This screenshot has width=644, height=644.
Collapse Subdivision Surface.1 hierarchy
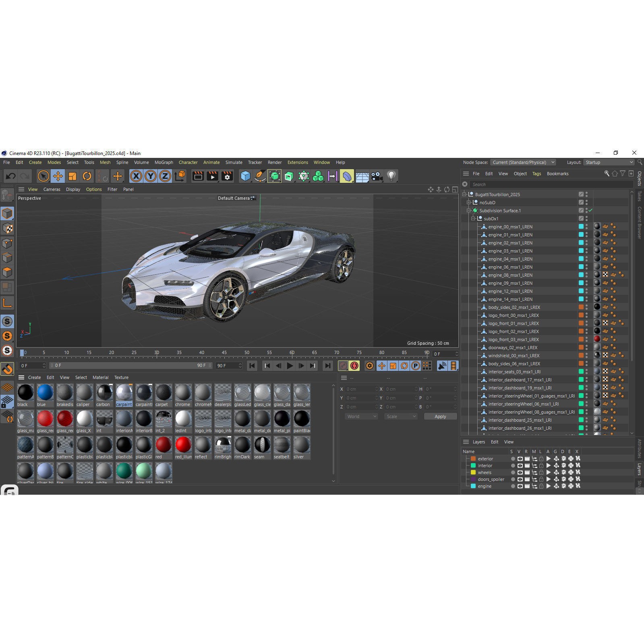coord(469,211)
